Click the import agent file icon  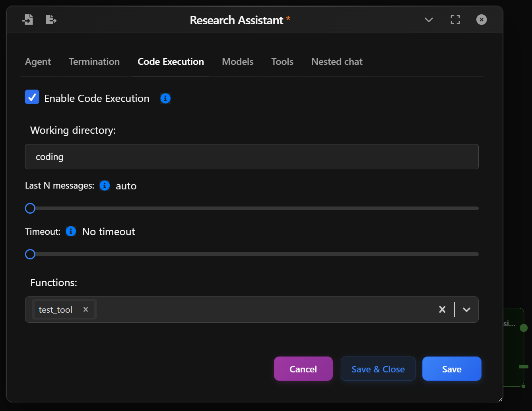pyautogui.click(x=28, y=19)
